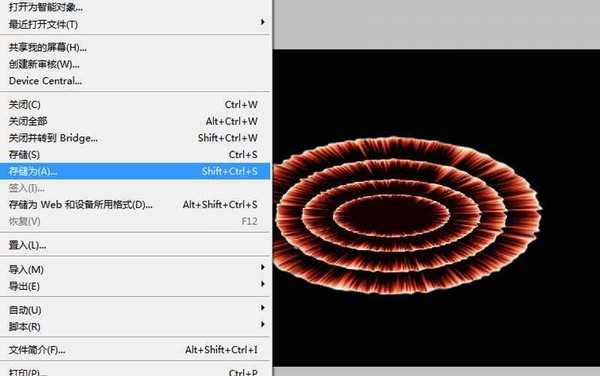The width and height of the screenshot is (600, 376).
Task: Expand 导入(M) submenu arrow
Action: tap(262, 267)
